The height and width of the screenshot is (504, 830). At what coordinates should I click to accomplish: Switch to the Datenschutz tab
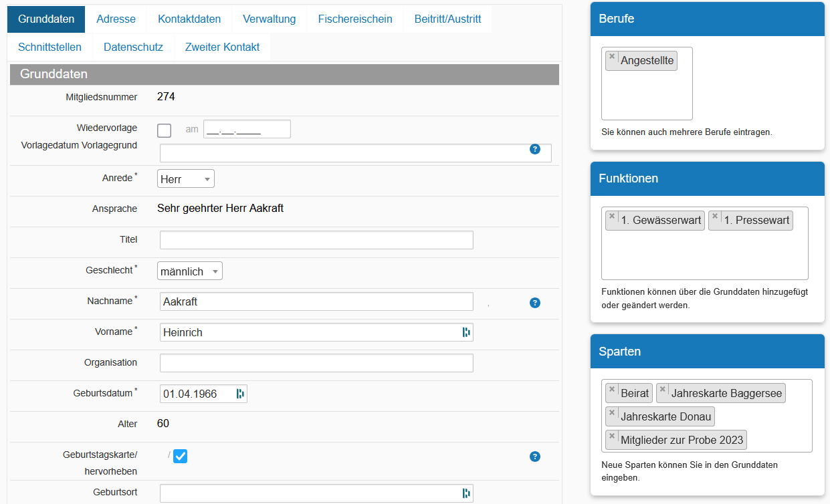[133, 47]
